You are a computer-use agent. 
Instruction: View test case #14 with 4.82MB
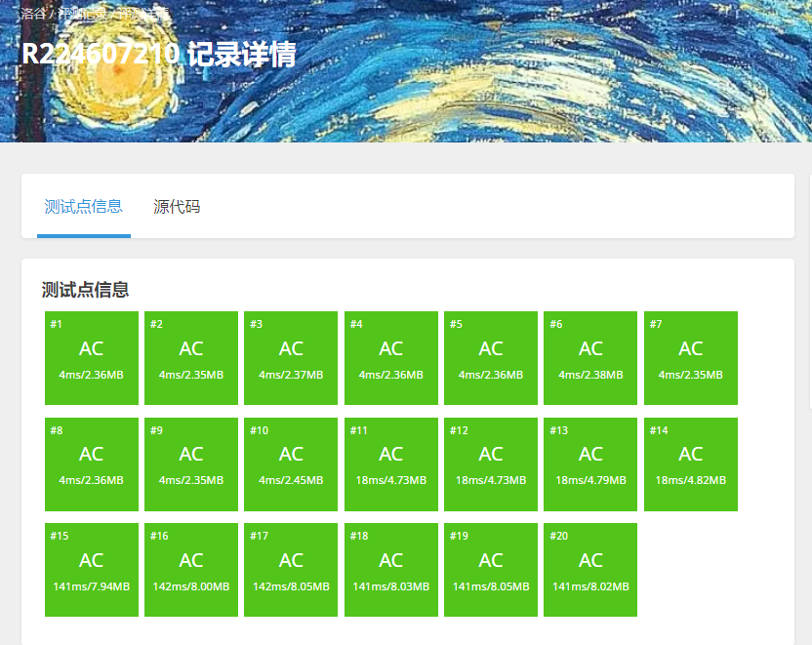(x=691, y=464)
